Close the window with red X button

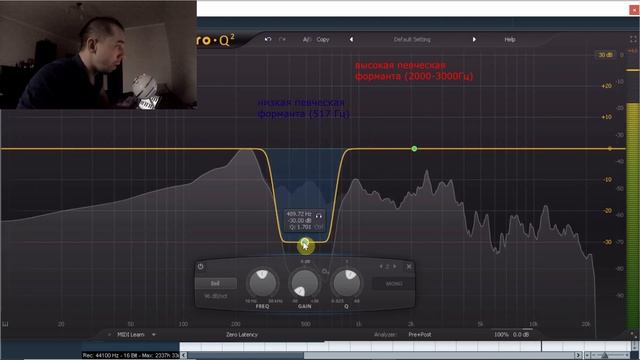(x=634, y=9)
